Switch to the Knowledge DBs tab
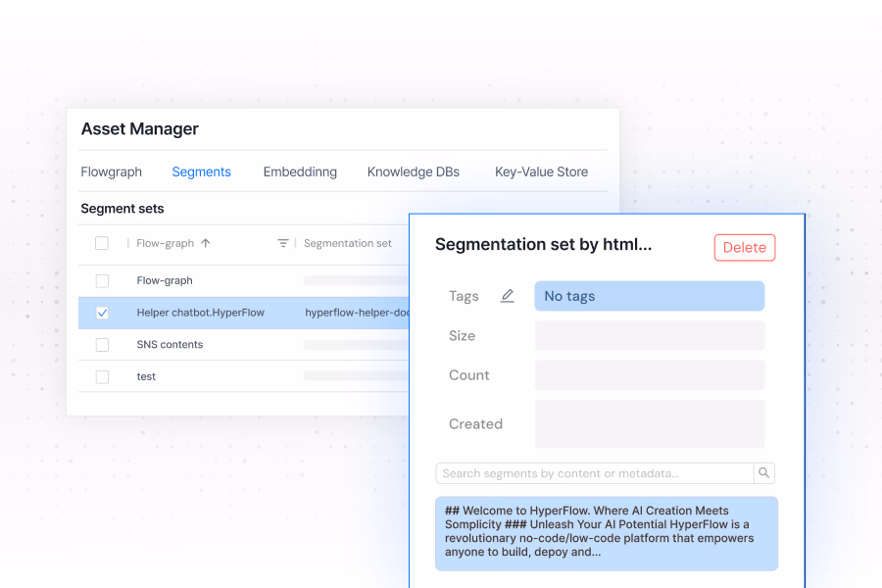The image size is (882, 588). pyautogui.click(x=413, y=171)
